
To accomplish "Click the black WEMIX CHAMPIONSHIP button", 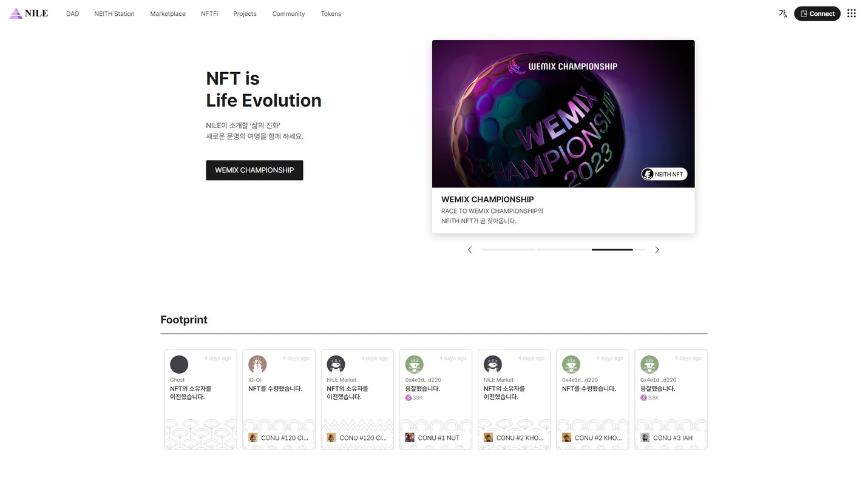I will [254, 170].
